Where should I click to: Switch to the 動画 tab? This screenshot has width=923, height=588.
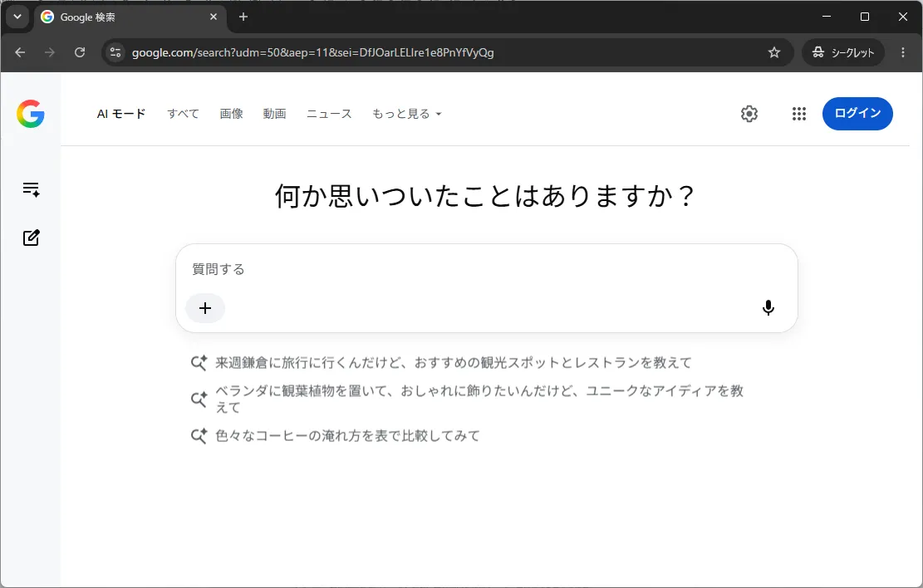coord(274,114)
